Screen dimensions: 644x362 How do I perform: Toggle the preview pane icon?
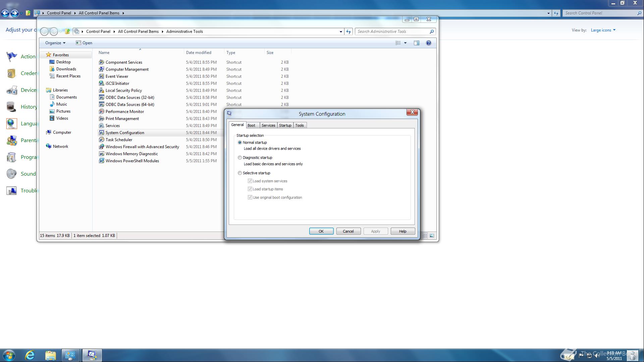click(x=416, y=43)
